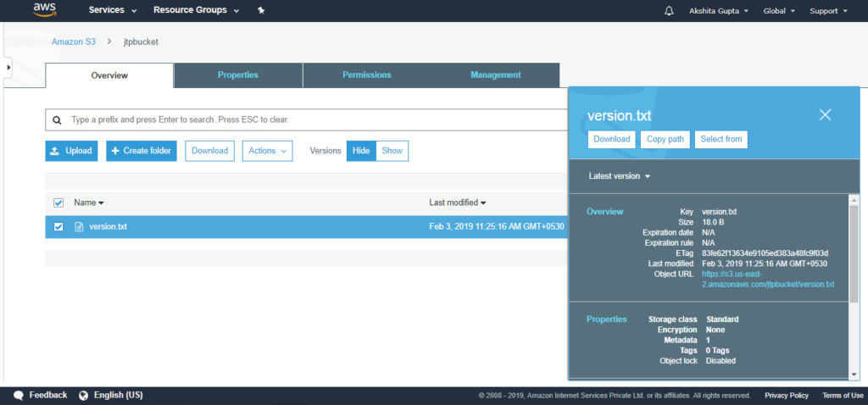Click the version.txt panel title
This screenshot has height=405, width=868.
point(619,115)
